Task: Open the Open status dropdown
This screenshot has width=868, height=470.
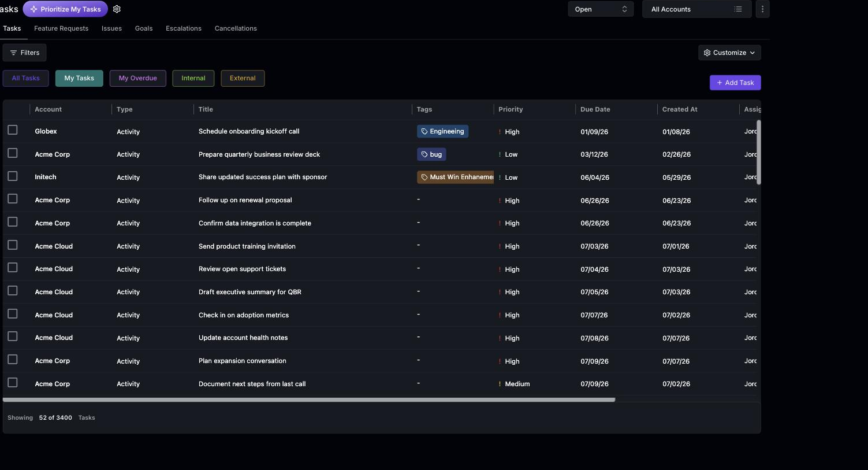Action: click(601, 9)
